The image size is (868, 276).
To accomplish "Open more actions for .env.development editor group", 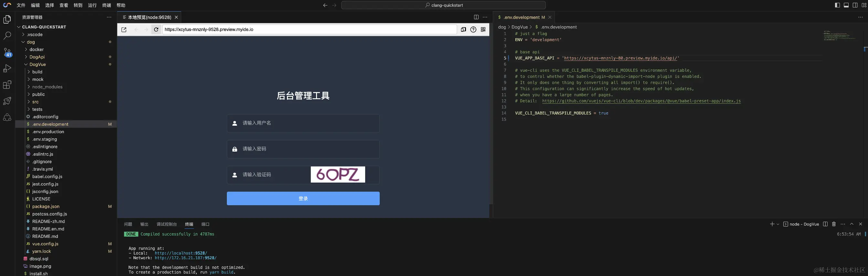I will pos(860,17).
